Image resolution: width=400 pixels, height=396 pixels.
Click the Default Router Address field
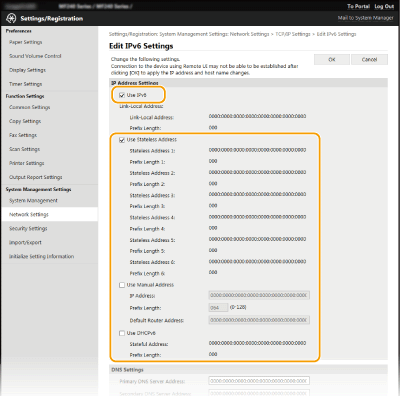(x=259, y=320)
